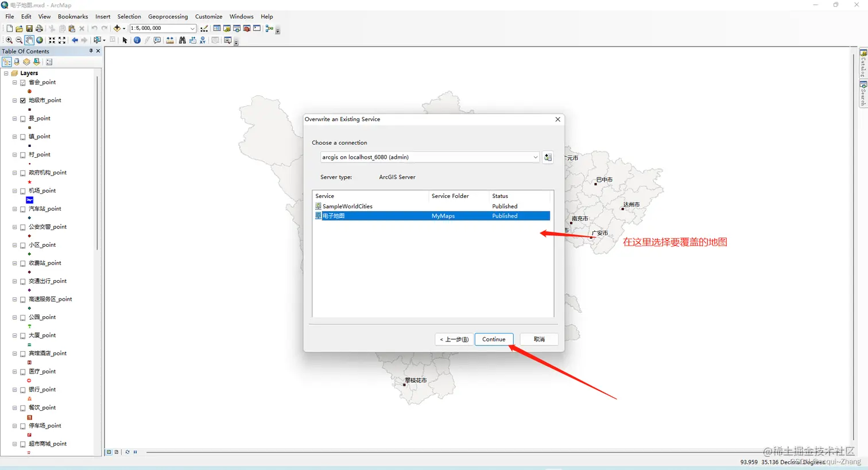Toggle the 省会_point layer checkbox

point(23,83)
